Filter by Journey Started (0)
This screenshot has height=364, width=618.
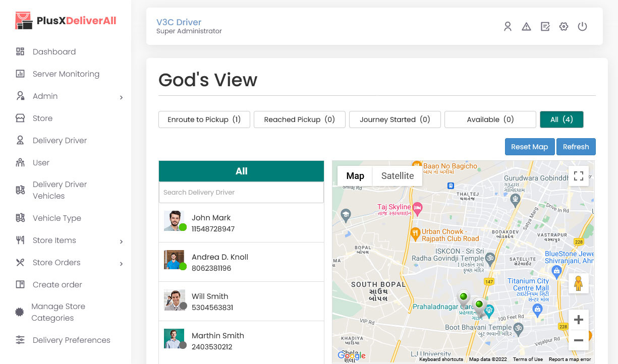pos(395,119)
